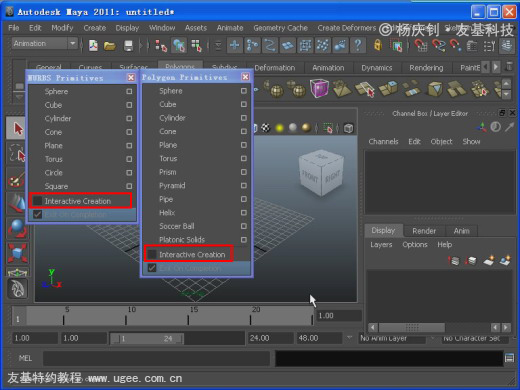Activate the Rotate tool sphere icon
This screenshot has height=390, width=520.
click(17, 229)
